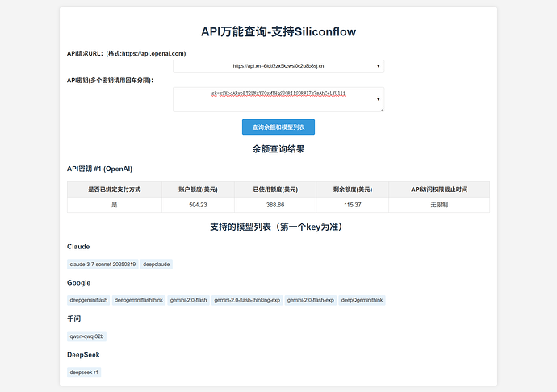Click the 是否已绑定支付方式 column header
557x392 pixels.
(x=115, y=190)
